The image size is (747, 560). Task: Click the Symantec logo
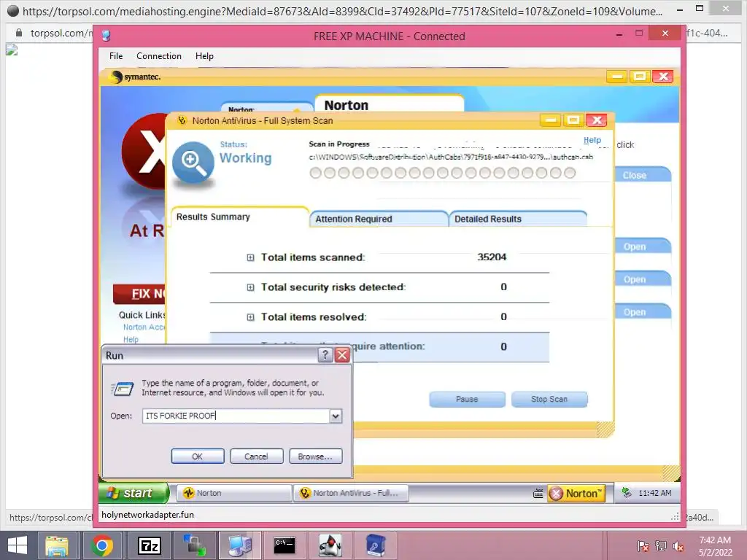click(x=135, y=77)
